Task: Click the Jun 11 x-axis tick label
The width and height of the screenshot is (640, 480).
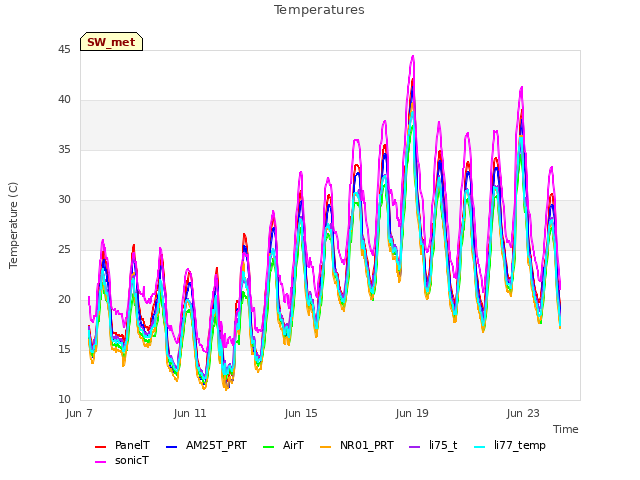Action: [190, 413]
